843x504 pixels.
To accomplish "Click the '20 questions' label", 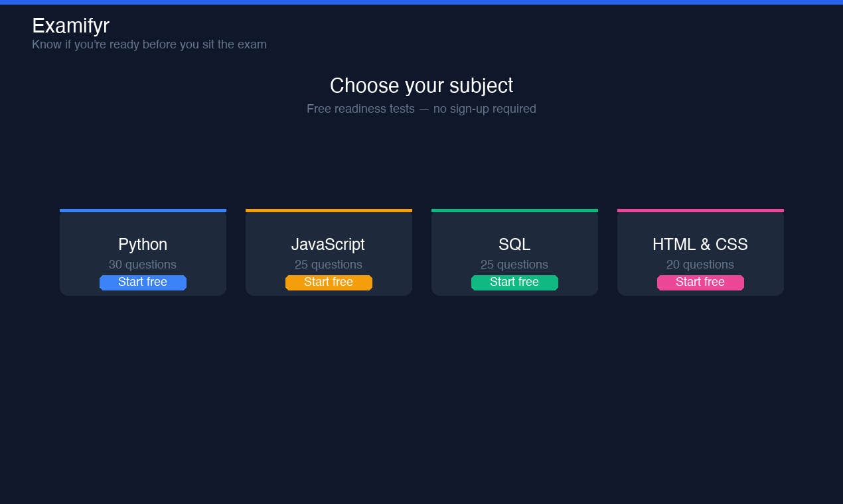I will click(x=700, y=265).
